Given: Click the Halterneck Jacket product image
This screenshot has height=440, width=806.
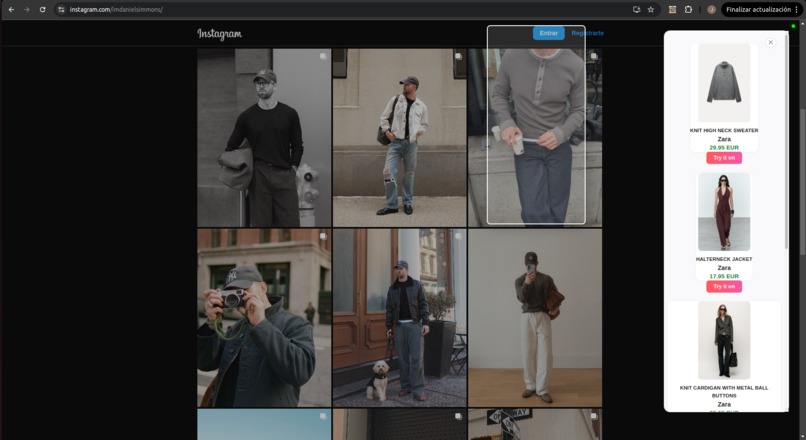Looking at the screenshot, I should 724,212.
